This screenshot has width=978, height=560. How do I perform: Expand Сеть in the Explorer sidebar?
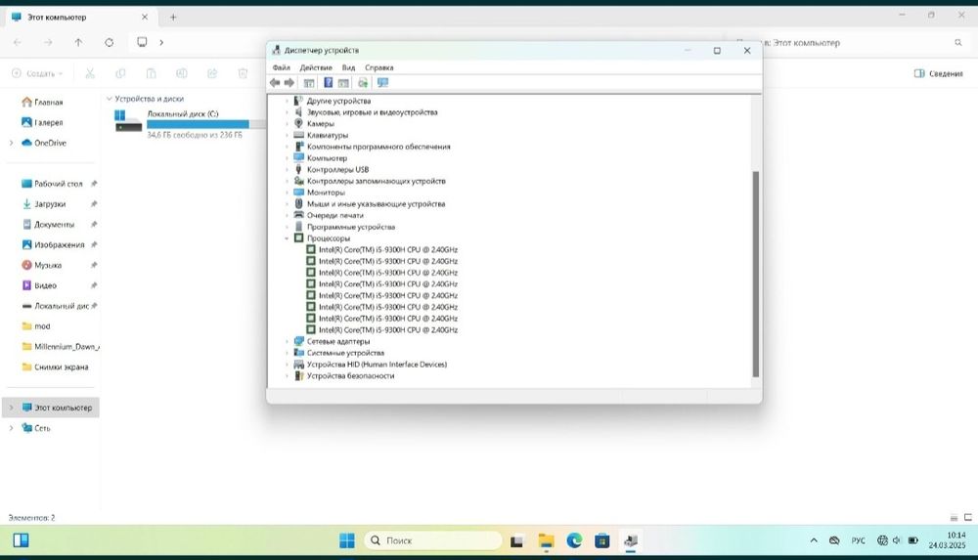11,428
